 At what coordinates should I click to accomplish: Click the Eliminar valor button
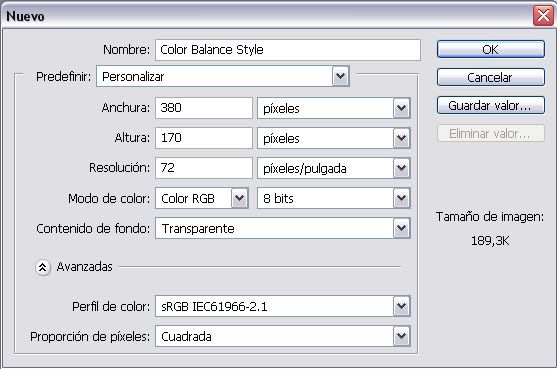point(491,133)
